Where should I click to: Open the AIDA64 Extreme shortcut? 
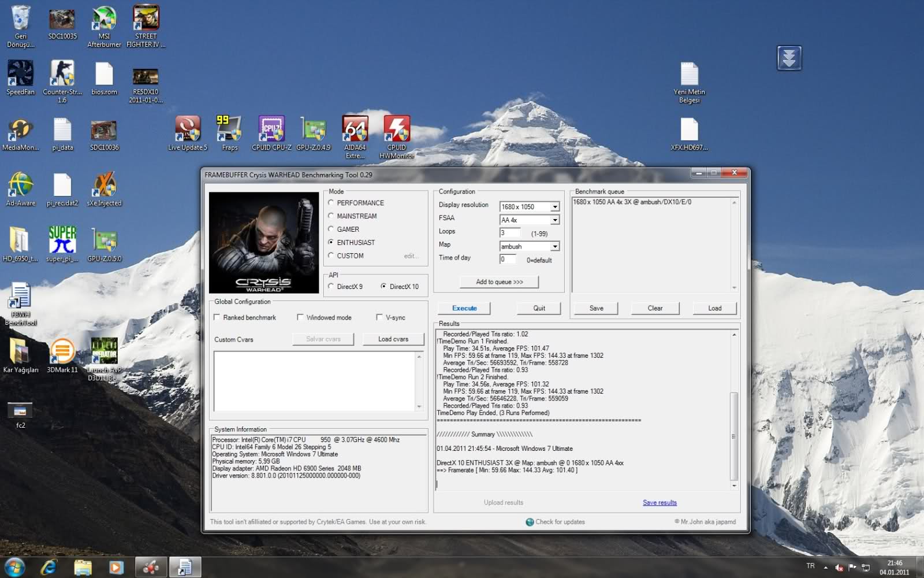pos(355,138)
